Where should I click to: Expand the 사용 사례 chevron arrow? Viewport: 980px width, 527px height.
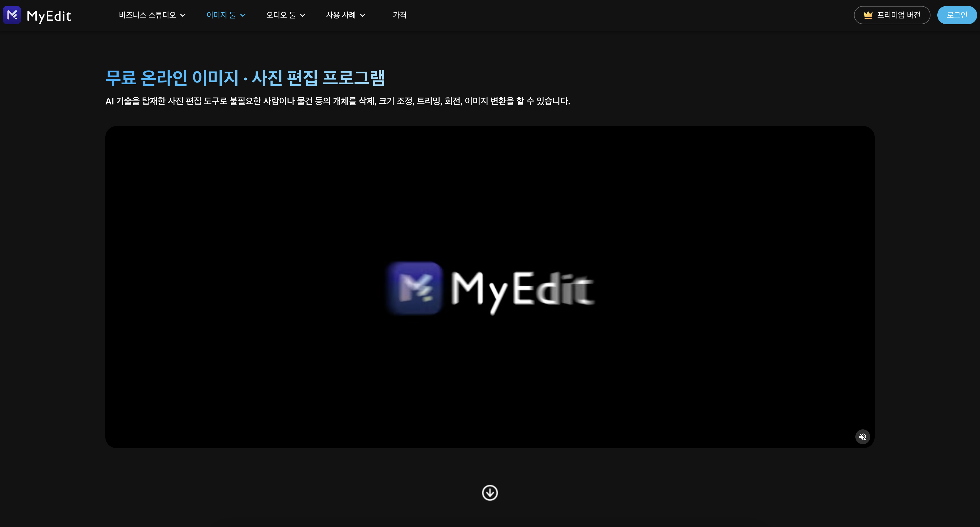click(x=363, y=15)
